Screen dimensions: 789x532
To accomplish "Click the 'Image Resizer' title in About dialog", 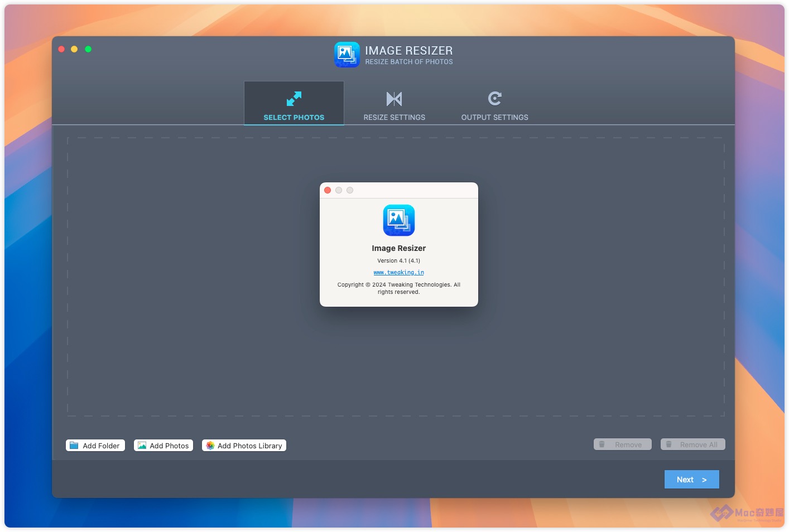I will [399, 248].
